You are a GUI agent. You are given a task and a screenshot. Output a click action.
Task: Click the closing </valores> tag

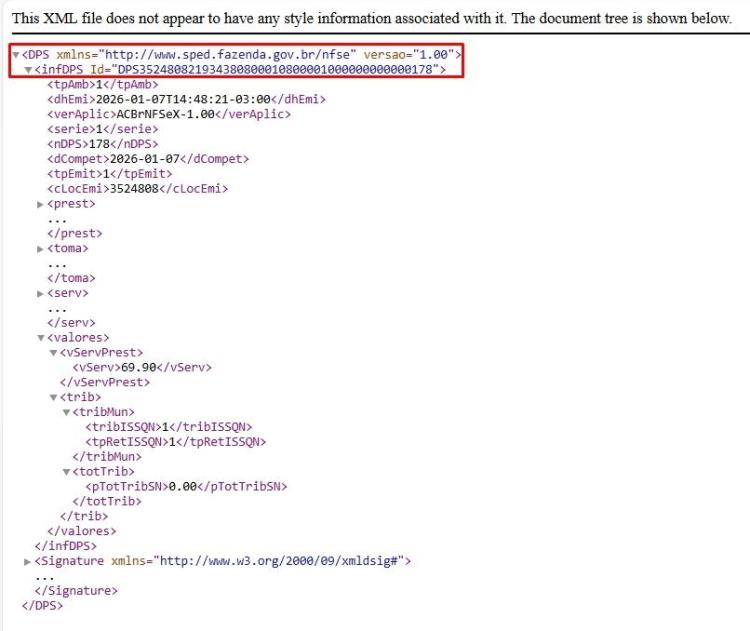pyautogui.click(x=82, y=531)
